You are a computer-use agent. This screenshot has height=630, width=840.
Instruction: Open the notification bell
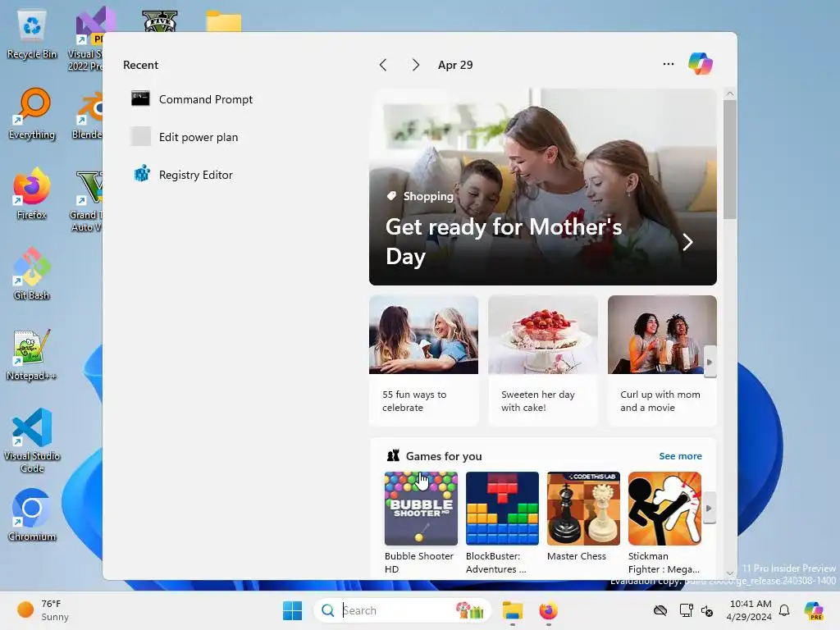tap(784, 610)
